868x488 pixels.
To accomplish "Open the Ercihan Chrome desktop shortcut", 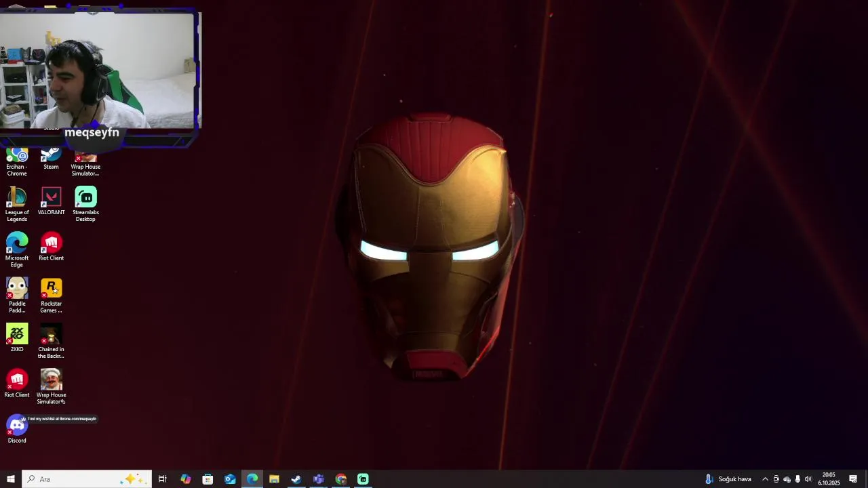I will click(17, 163).
